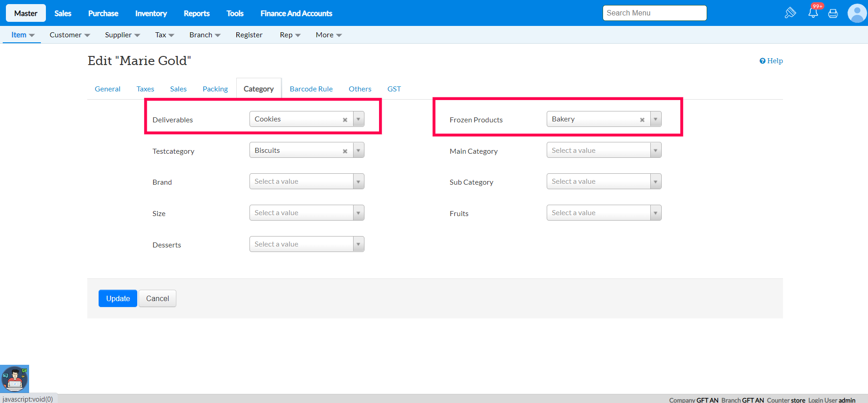Click the Help question mark link
This screenshot has height=403, width=868.
771,61
